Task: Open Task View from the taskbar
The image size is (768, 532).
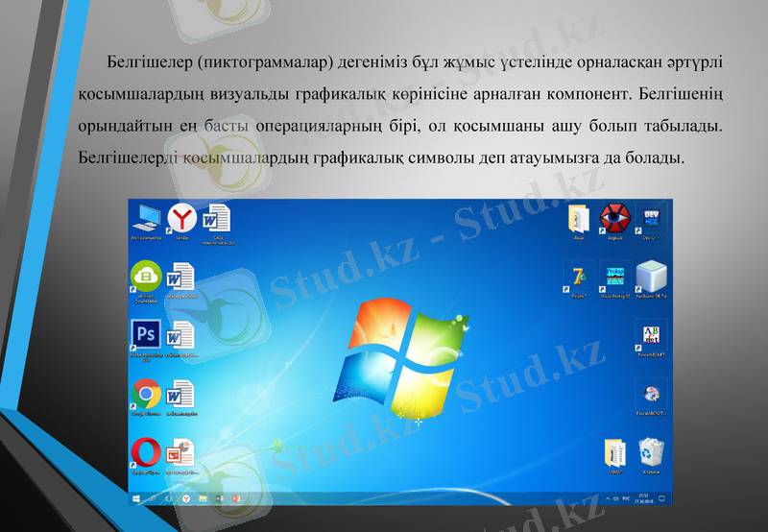Action: click(169, 498)
